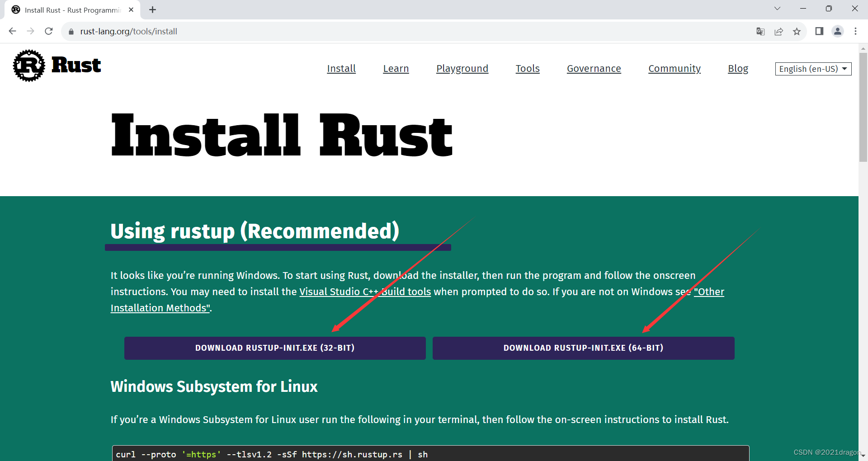Minimize the browser window
This screenshot has height=461, width=868.
803,9
